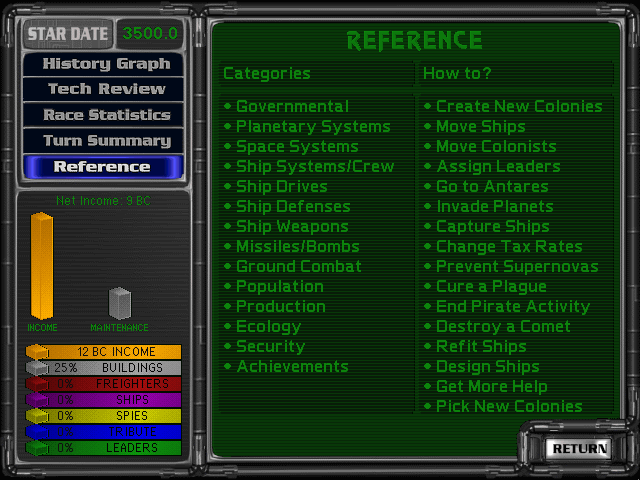
Task: Click the red freighters cube icon
Action: coord(37,384)
